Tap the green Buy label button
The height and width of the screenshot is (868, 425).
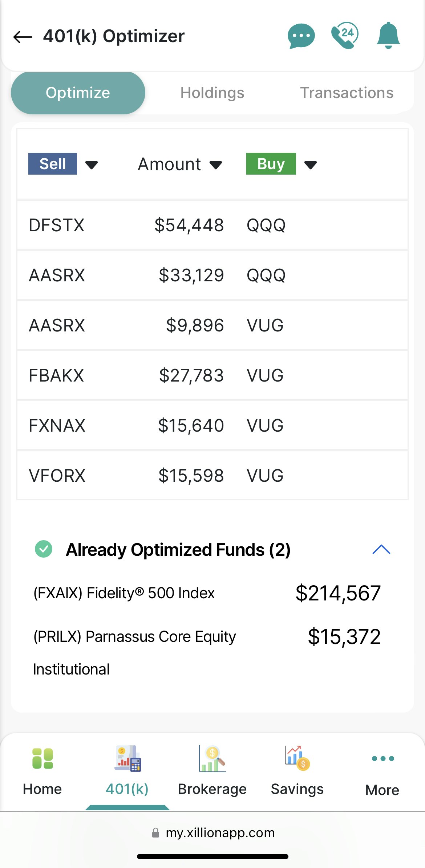point(271,164)
